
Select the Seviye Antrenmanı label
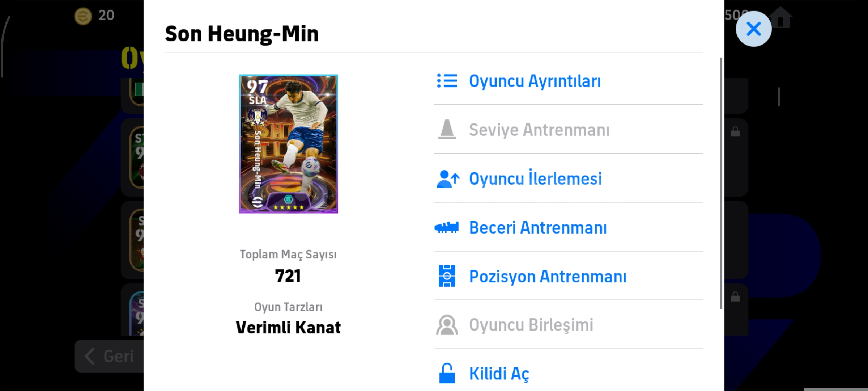[539, 130]
